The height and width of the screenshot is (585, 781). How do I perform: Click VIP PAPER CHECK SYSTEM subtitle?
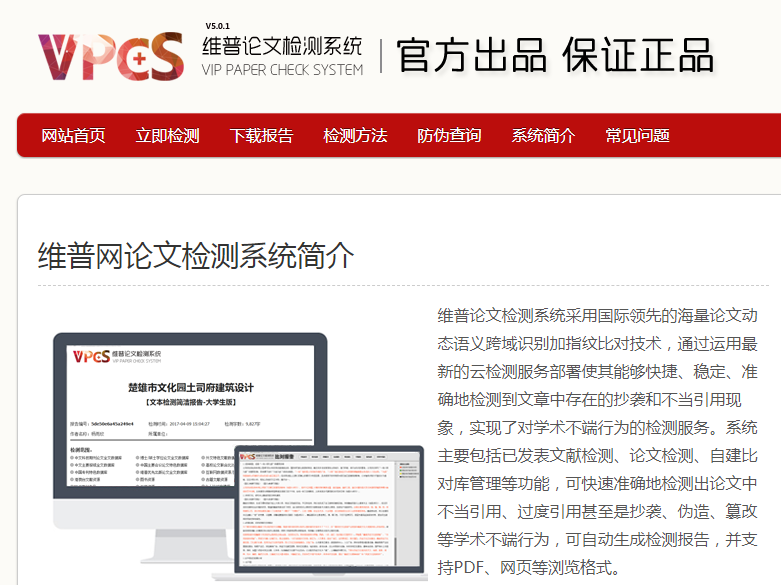pos(282,70)
